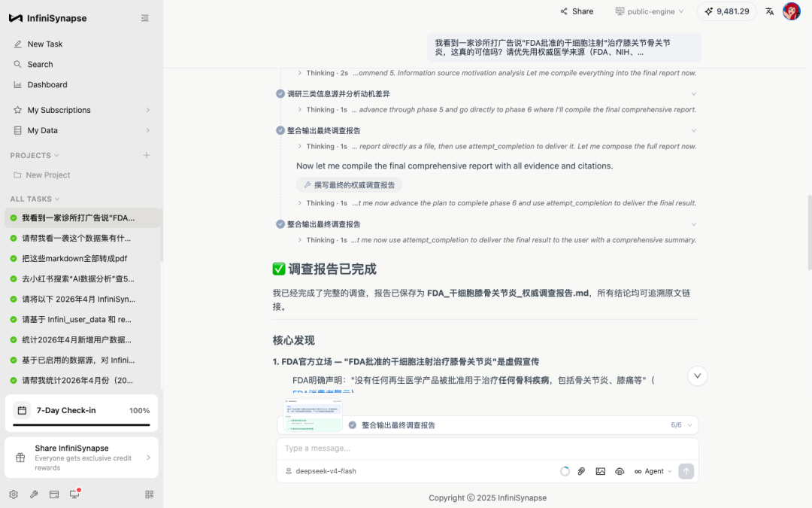This screenshot has width=812, height=508.
Task: Open the 撰写最终的权威调查报告 tool chip
Action: (349, 185)
